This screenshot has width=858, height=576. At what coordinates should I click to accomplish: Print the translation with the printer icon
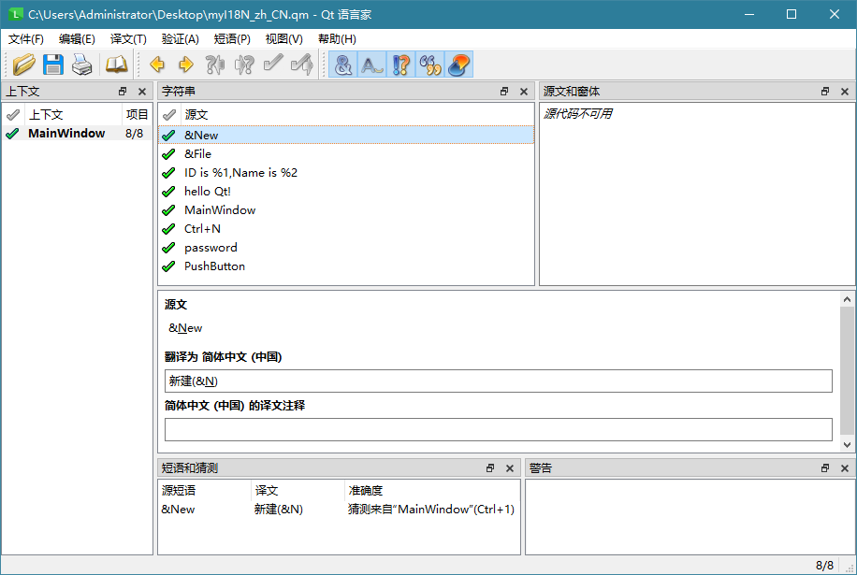tap(82, 65)
